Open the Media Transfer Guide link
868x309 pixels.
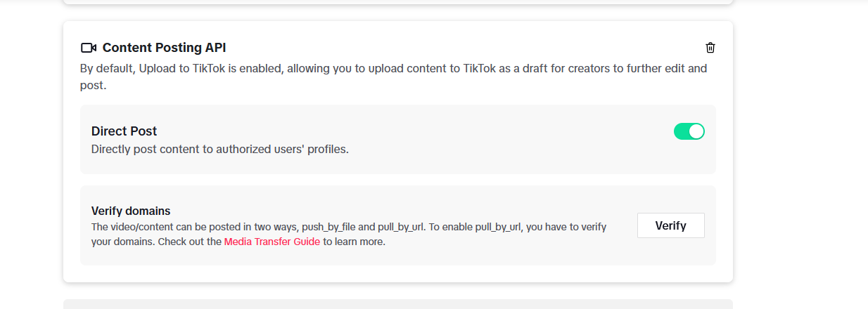coord(272,242)
